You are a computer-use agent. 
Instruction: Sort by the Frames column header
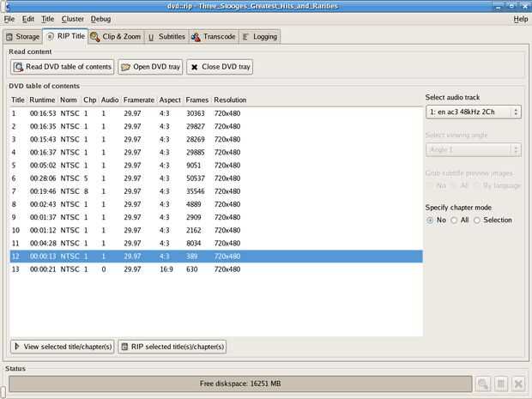[x=197, y=100]
